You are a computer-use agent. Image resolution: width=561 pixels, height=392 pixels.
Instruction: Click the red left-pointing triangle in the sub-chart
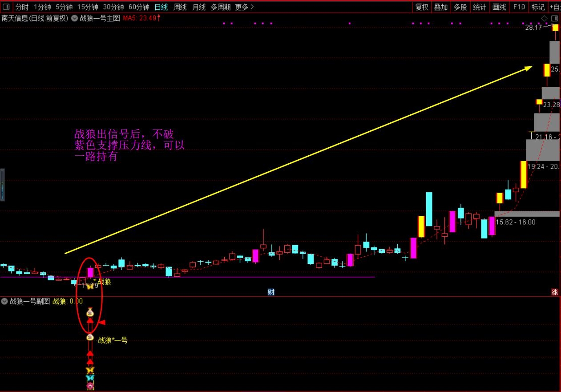pyautogui.click(x=102, y=322)
